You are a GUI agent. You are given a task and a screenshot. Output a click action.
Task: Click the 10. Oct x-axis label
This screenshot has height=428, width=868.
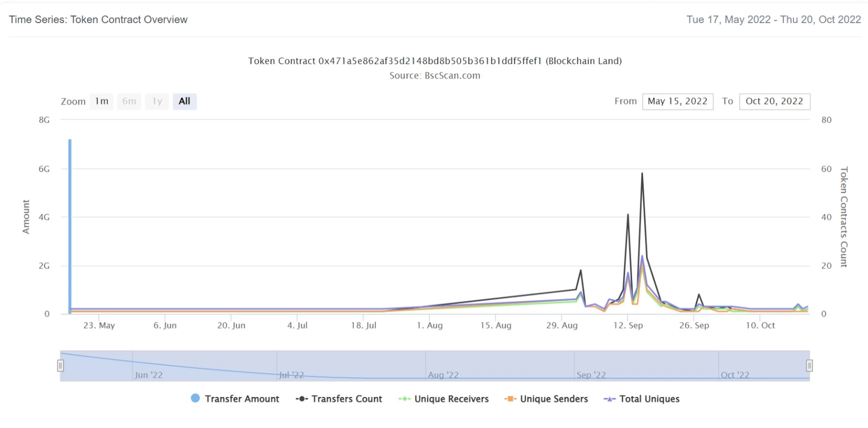pos(760,326)
